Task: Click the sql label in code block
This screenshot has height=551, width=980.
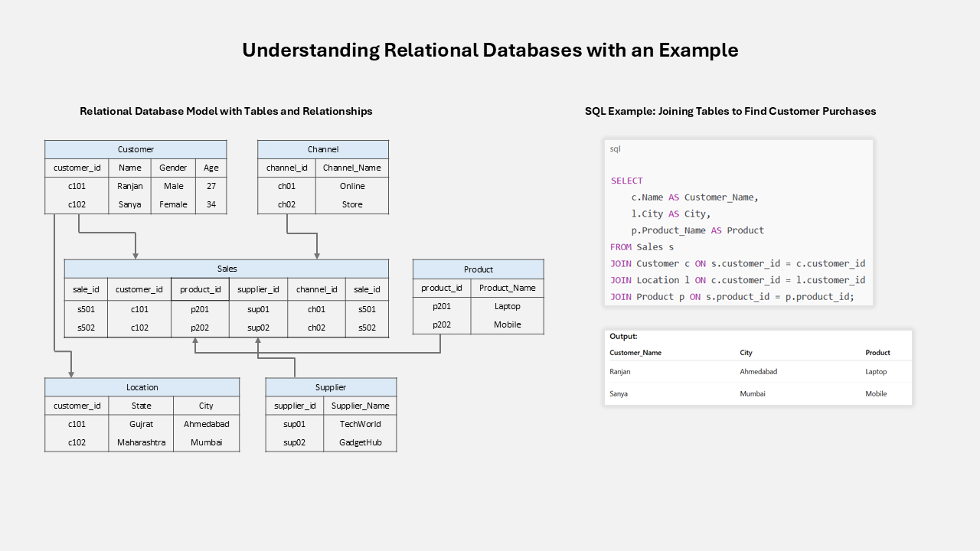Action: [x=615, y=148]
